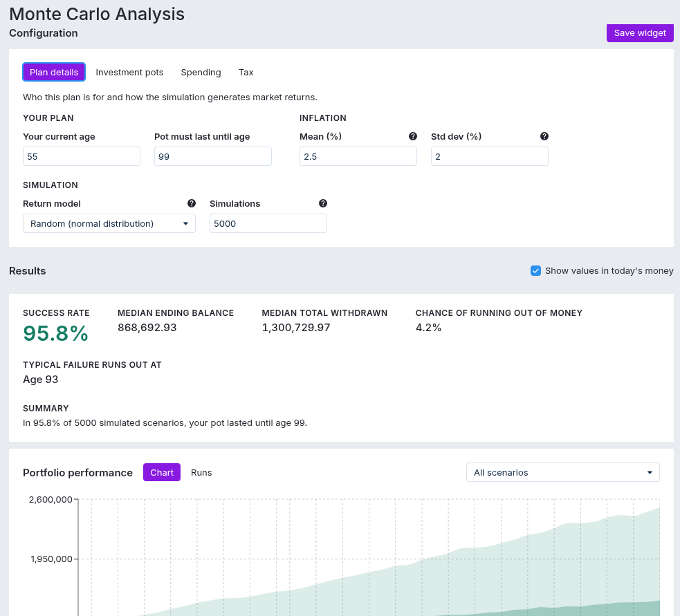Show Simulations help tooltip icon

point(322,203)
